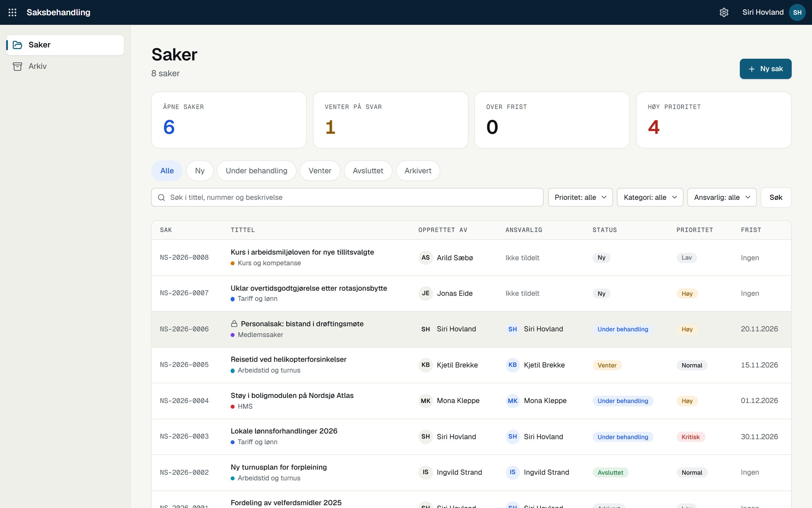Click the Kritisk priority badge
Screen dimensions: 812x508
[x=691, y=437]
